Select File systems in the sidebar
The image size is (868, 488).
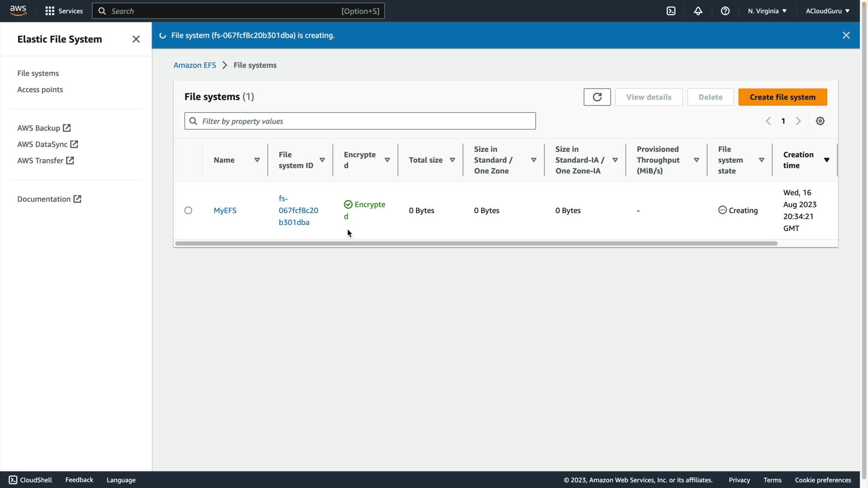click(38, 73)
